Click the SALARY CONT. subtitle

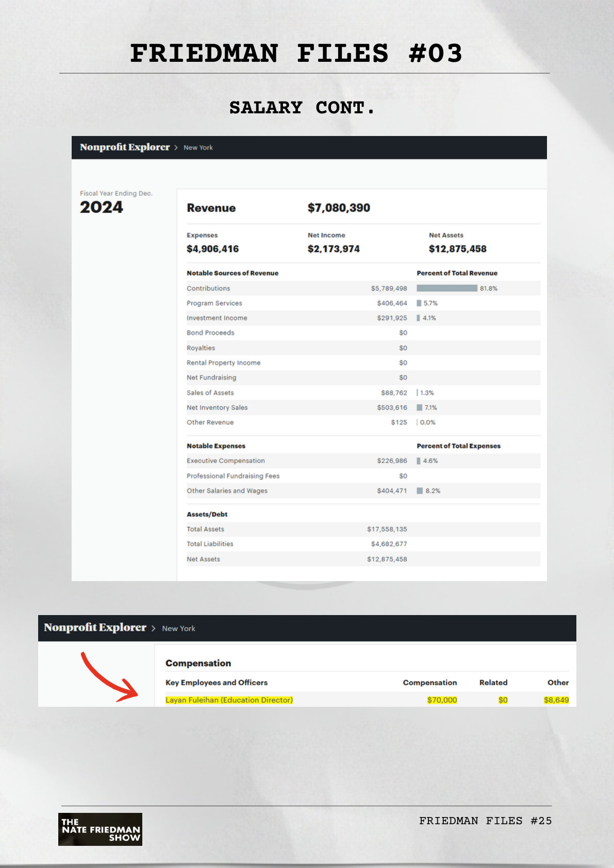pyautogui.click(x=302, y=108)
